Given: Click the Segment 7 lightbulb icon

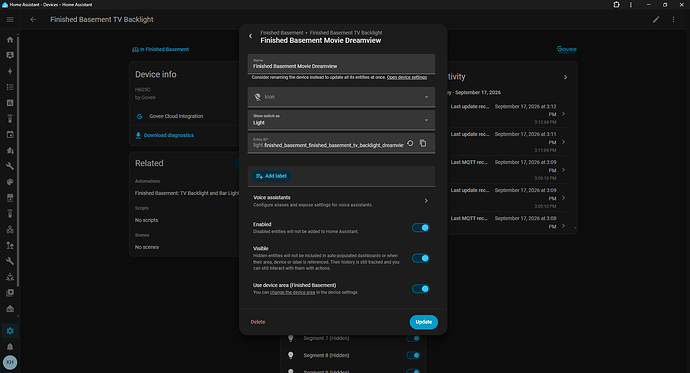Looking at the screenshot, I should click(x=290, y=338).
